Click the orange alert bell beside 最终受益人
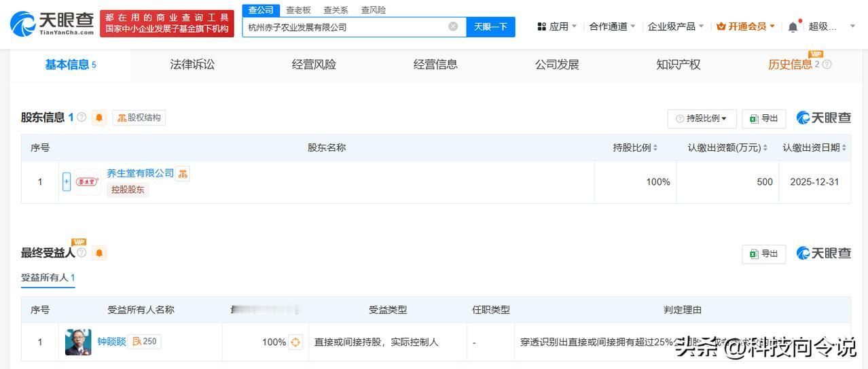The height and width of the screenshot is (369, 868). click(99, 253)
